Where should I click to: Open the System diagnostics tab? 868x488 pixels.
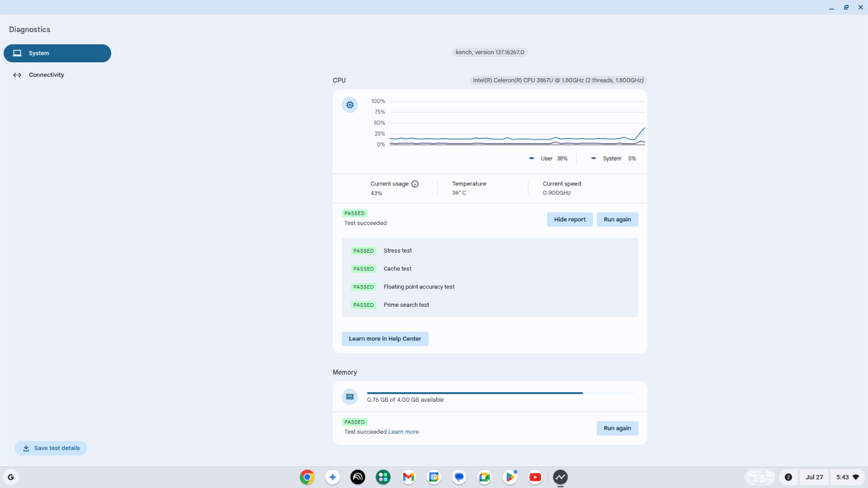click(x=57, y=53)
